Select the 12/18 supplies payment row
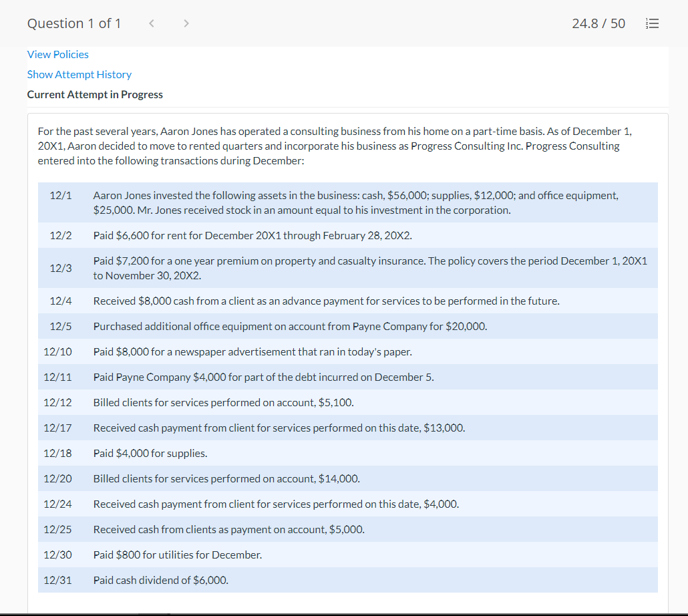The height and width of the screenshot is (616, 688). click(x=347, y=453)
